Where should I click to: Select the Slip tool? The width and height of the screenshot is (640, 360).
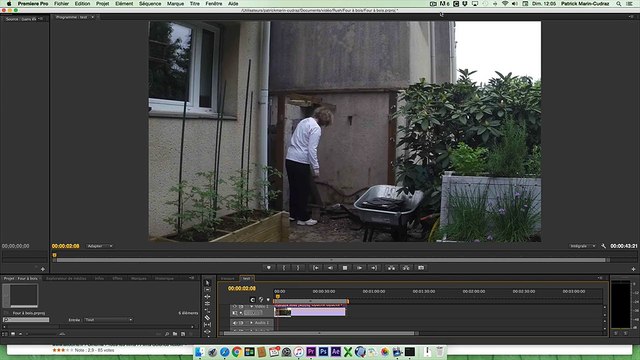pyautogui.click(x=207, y=325)
